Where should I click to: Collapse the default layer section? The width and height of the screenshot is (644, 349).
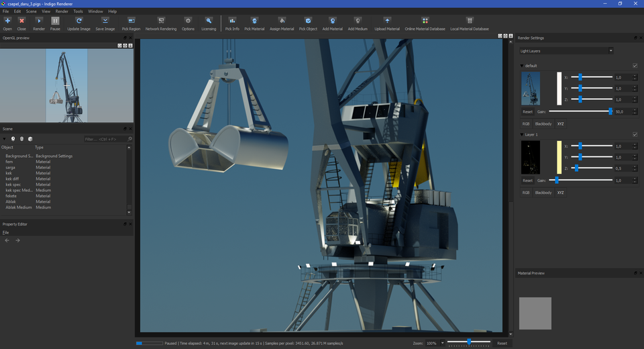(x=523, y=66)
